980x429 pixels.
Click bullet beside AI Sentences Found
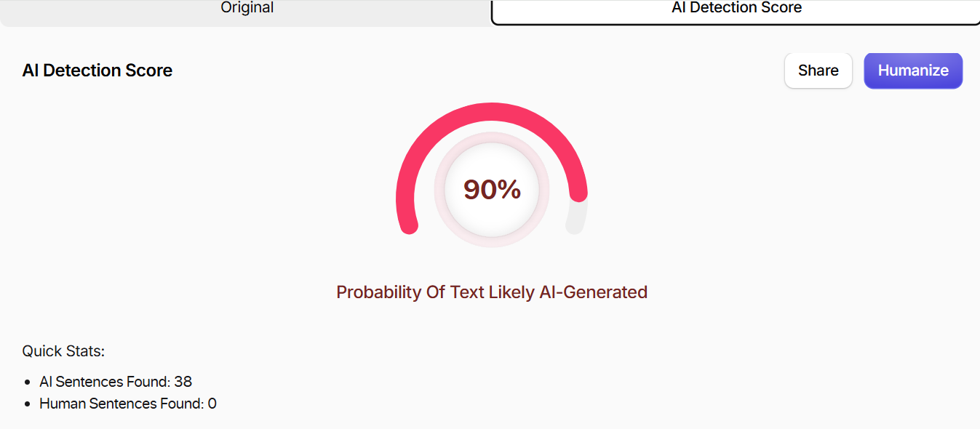click(x=28, y=382)
